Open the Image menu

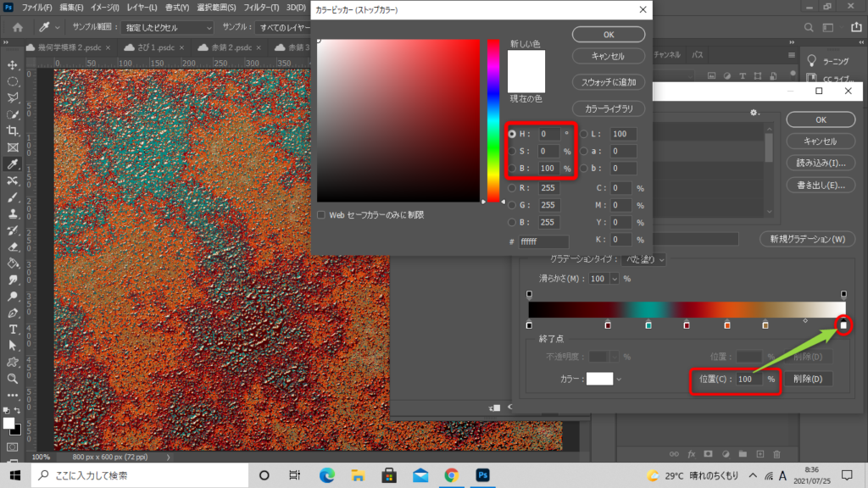tap(104, 8)
